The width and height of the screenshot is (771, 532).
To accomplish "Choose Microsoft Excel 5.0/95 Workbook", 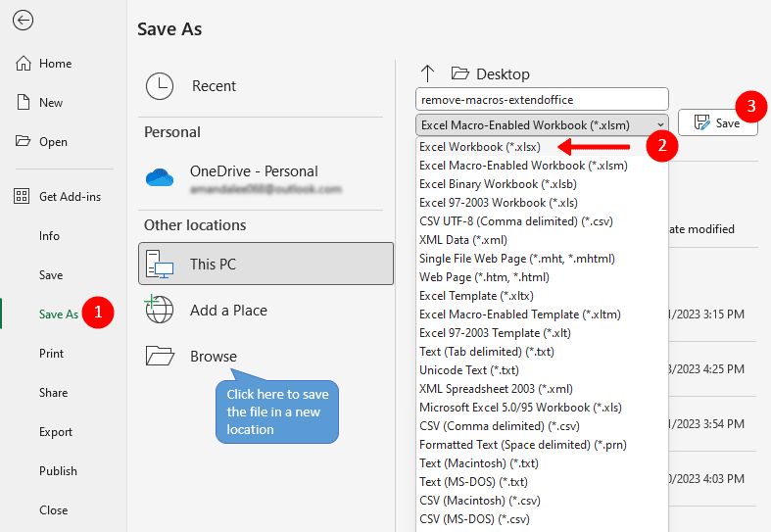I will [542, 408].
